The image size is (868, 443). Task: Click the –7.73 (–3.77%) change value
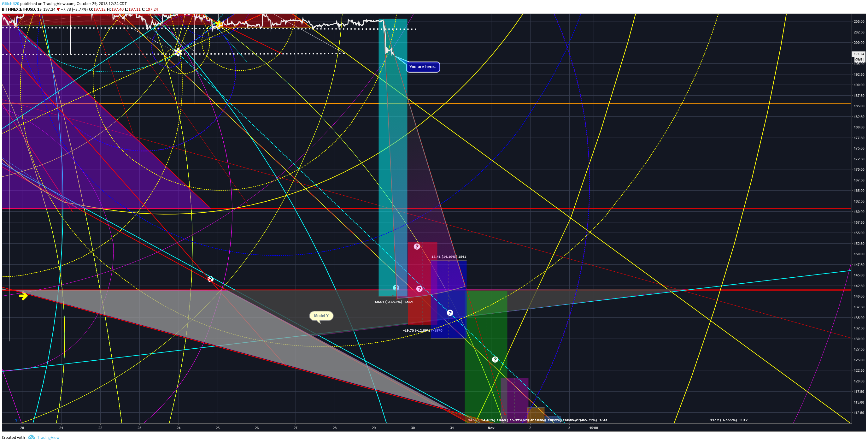[74, 9]
